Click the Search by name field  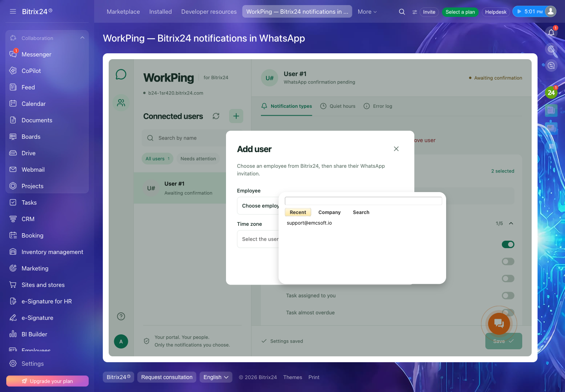(x=184, y=138)
